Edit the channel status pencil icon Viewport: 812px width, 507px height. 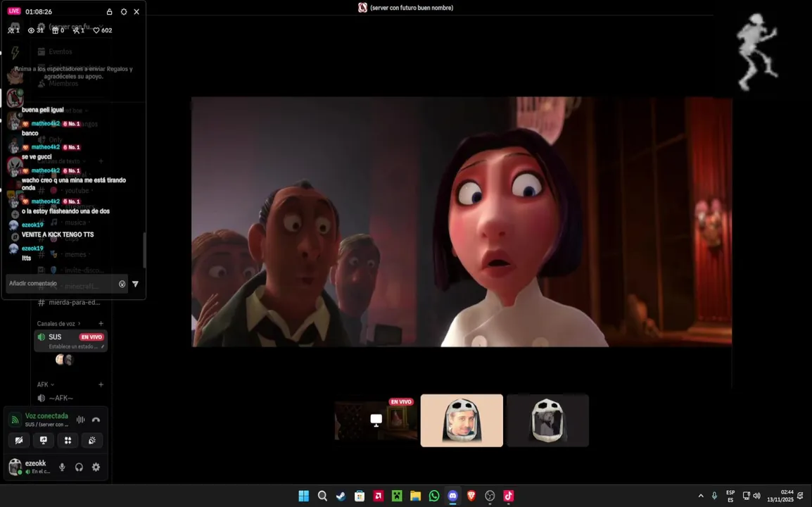click(x=103, y=346)
